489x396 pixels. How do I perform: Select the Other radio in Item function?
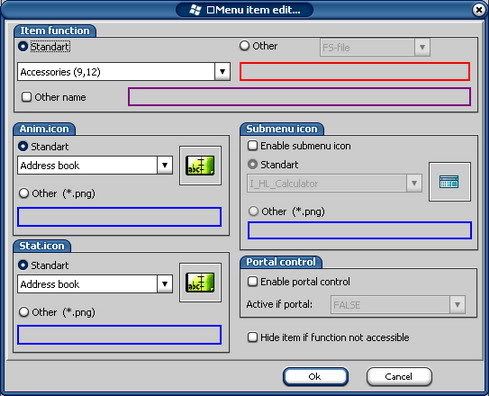[245, 46]
